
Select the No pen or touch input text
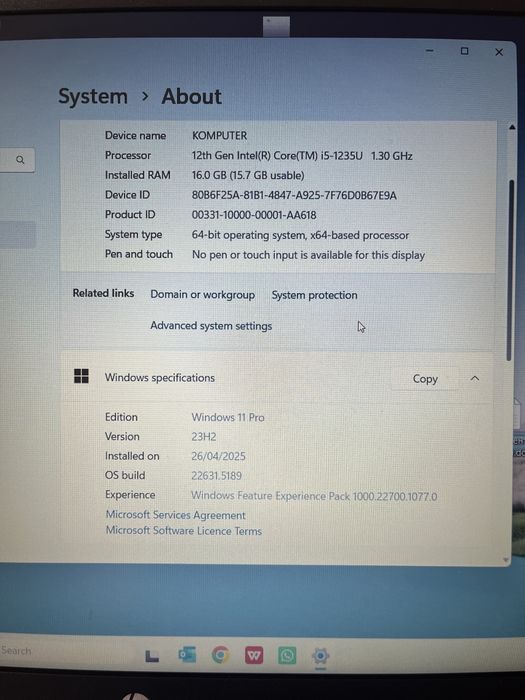(308, 255)
